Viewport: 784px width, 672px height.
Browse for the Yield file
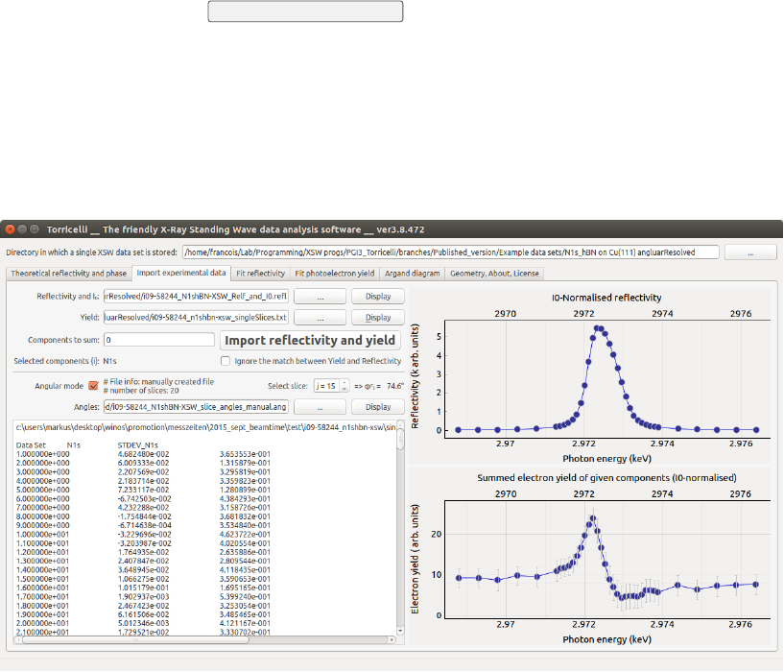click(320, 317)
